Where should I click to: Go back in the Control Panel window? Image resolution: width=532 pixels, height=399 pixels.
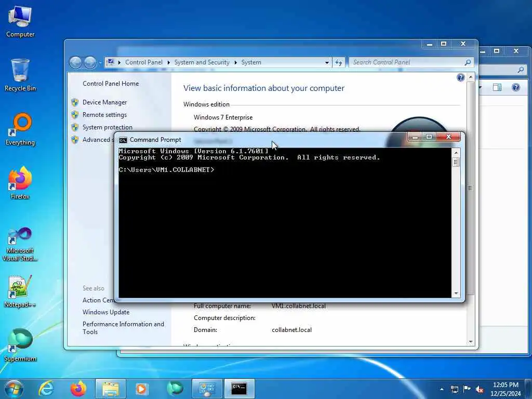(x=76, y=62)
